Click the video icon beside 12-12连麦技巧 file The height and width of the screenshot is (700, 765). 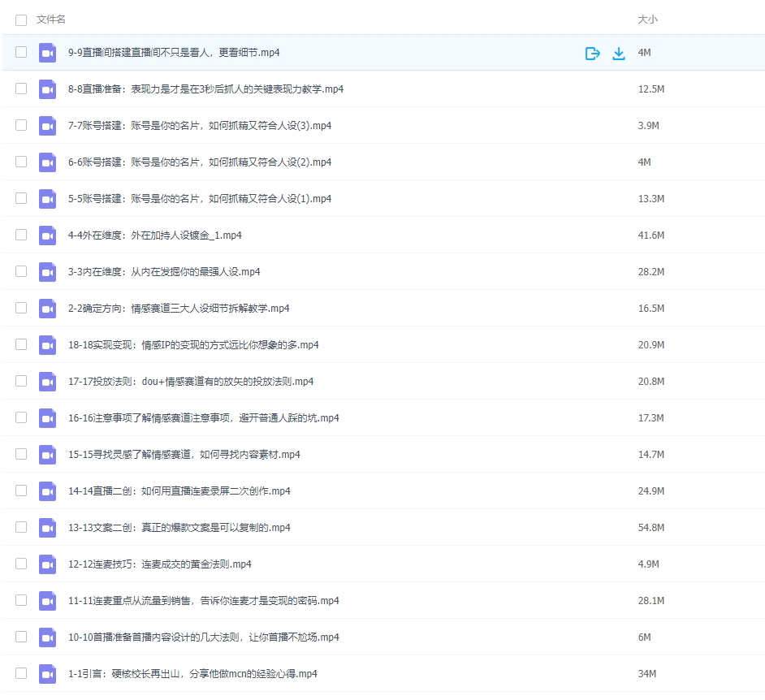click(47, 564)
